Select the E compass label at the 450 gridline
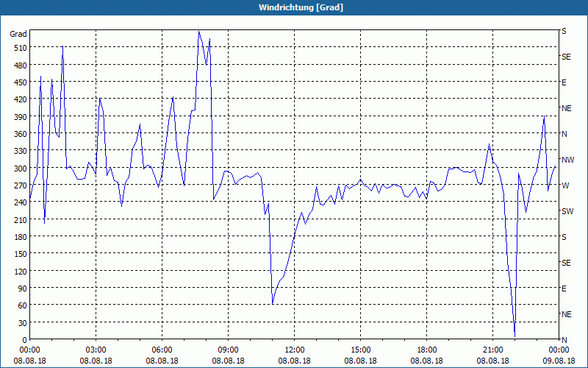 click(x=564, y=82)
